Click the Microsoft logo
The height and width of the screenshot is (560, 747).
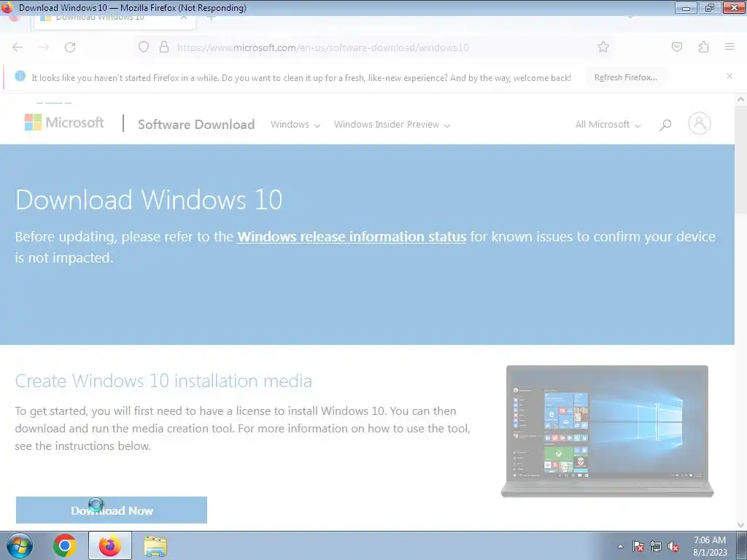(64, 122)
